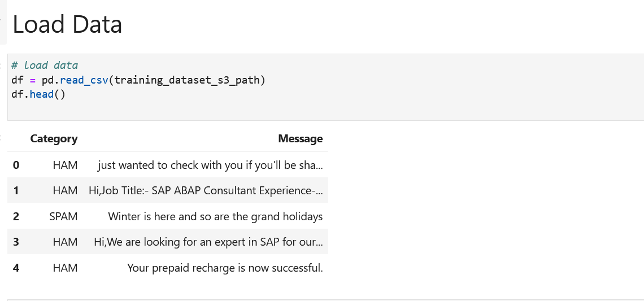Click training_dataset_s3_path argument in code
This screenshot has width=644, height=301.
(187, 80)
